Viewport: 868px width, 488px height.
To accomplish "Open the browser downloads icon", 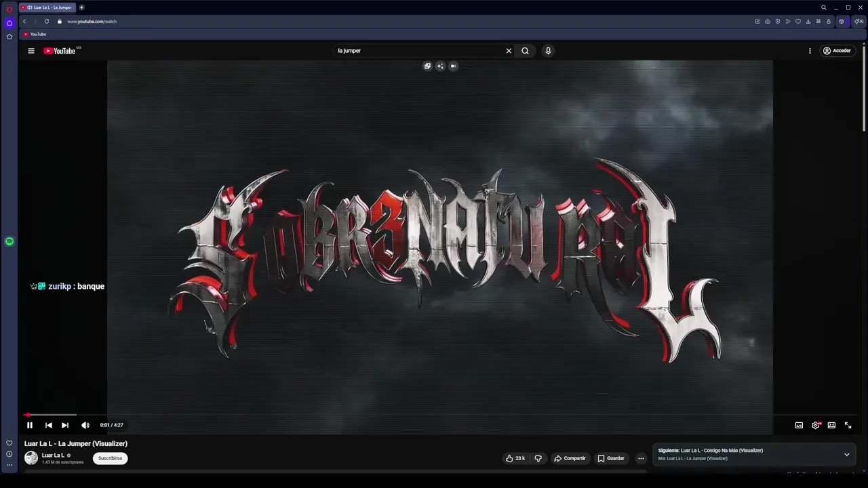I will (808, 22).
